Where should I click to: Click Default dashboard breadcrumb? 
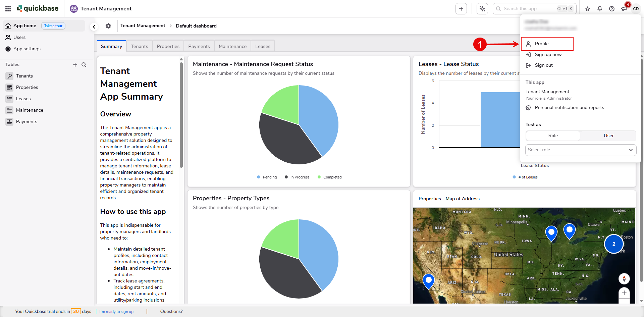pos(196,26)
